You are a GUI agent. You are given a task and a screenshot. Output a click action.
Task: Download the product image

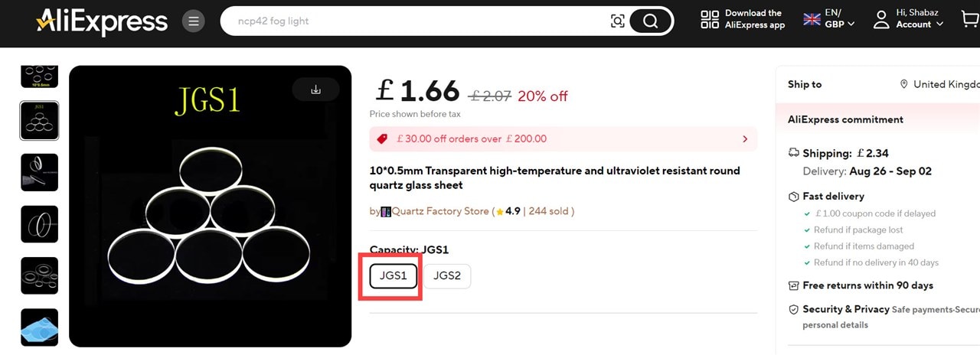[x=315, y=90]
